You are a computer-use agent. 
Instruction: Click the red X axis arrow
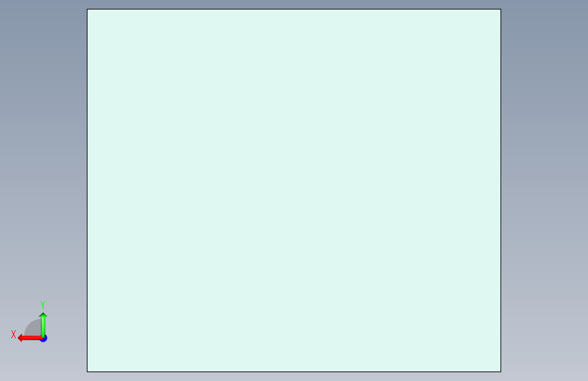click(31, 338)
